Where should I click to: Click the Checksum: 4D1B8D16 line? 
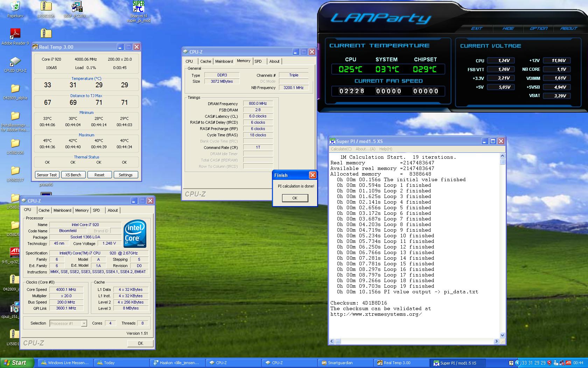coord(359,303)
